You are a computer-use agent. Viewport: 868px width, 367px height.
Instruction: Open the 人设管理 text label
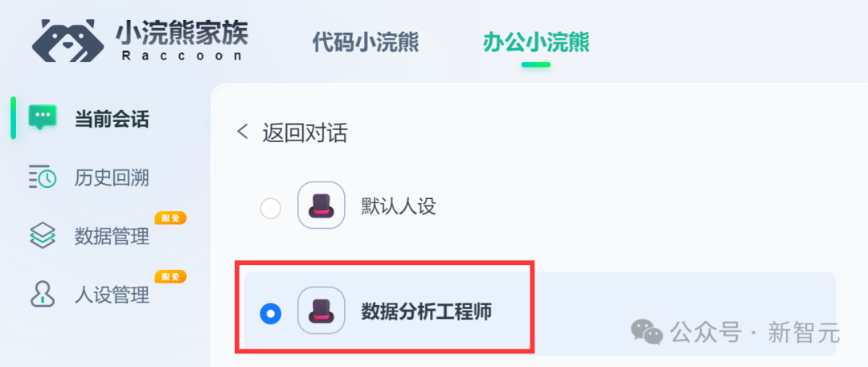(112, 295)
